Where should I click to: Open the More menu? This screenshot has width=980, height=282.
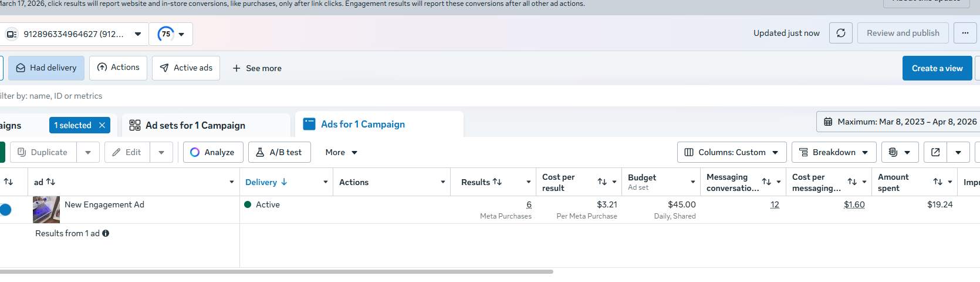(341, 152)
